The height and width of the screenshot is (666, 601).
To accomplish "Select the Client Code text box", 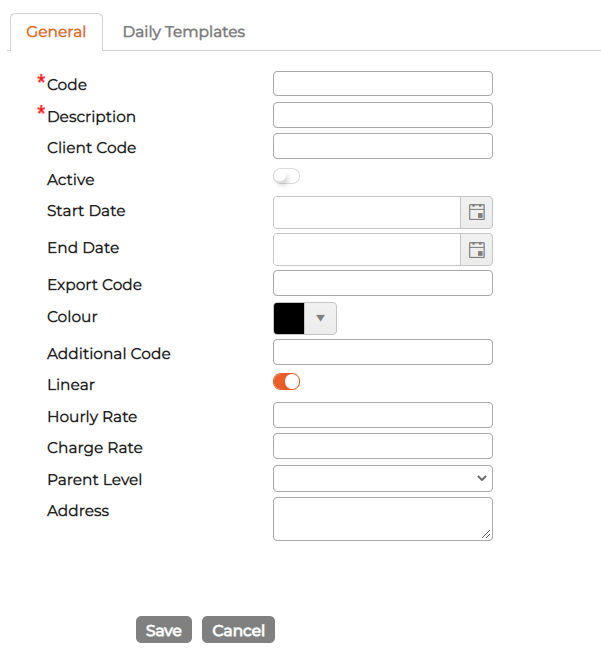I will coord(383,146).
